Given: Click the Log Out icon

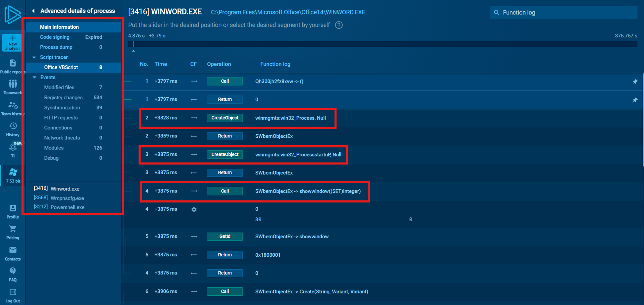Looking at the screenshot, I should tap(13, 292).
